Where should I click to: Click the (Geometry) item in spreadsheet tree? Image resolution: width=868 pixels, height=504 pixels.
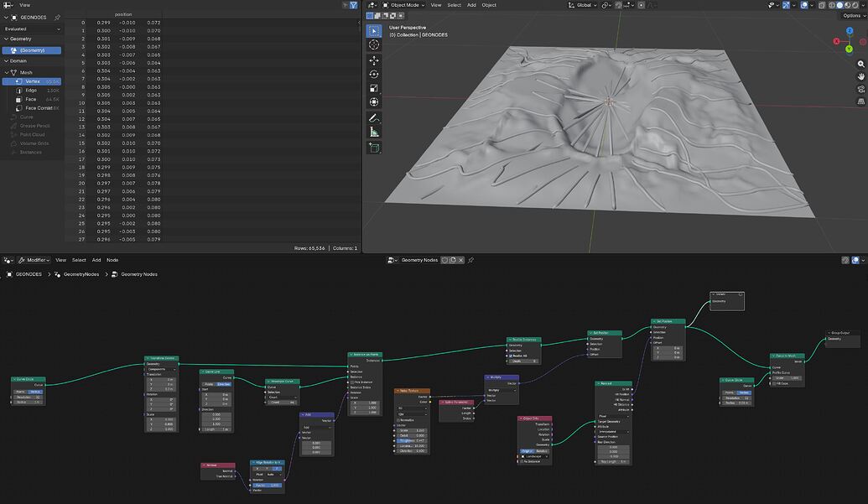point(32,50)
